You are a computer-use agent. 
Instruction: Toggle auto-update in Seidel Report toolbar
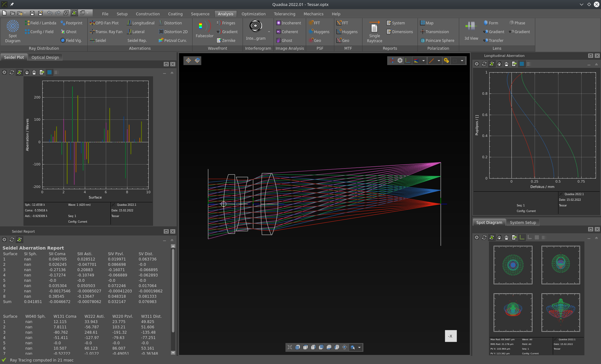(x=19, y=240)
